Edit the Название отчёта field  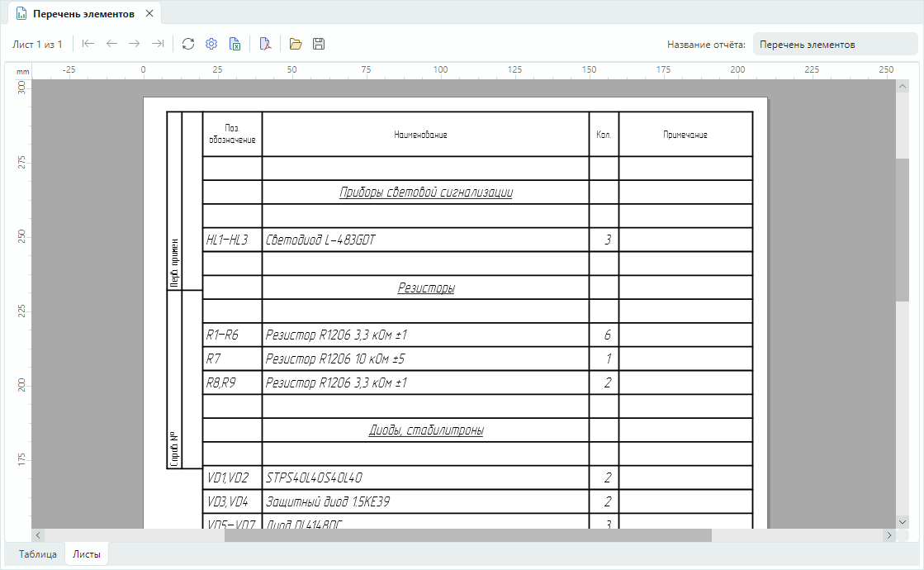(835, 45)
